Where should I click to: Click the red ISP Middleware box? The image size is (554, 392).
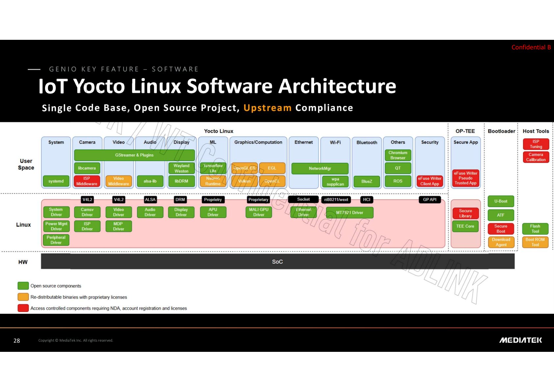pyautogui.click(x=87, y=181)
